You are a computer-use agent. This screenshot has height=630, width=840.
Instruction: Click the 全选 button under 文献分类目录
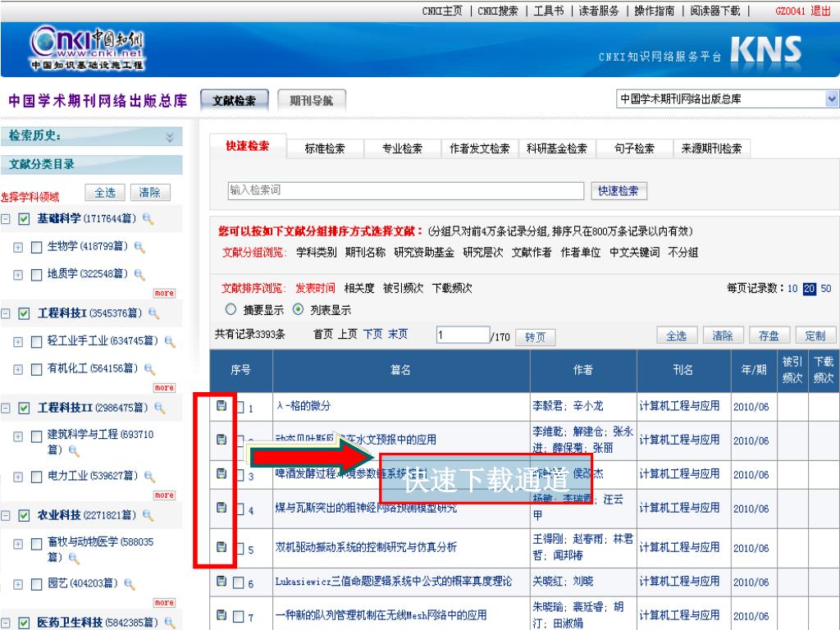(x=105, y=192)
